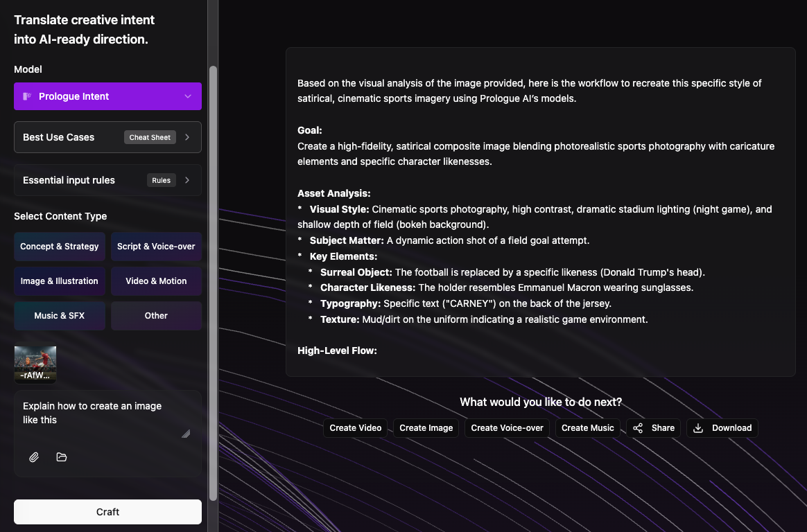Select Script & Voice-over content type
This screenshot has width=807, height=532.
[156, 247]
